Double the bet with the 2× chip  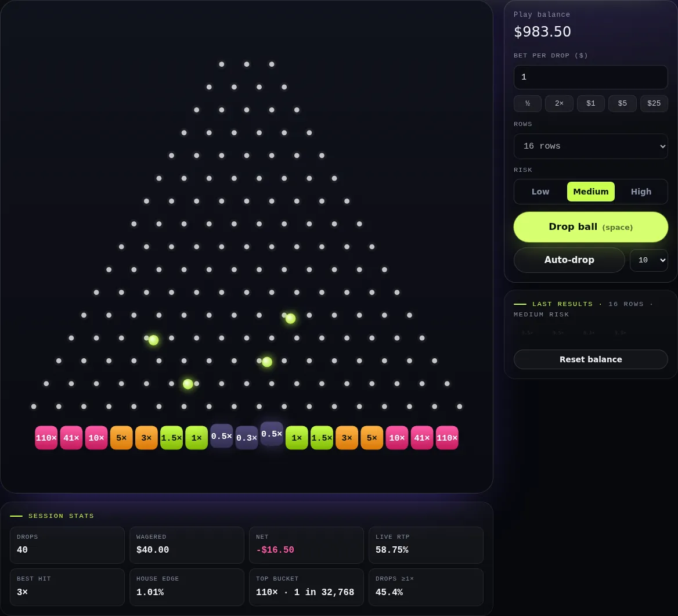pos(559,103)
